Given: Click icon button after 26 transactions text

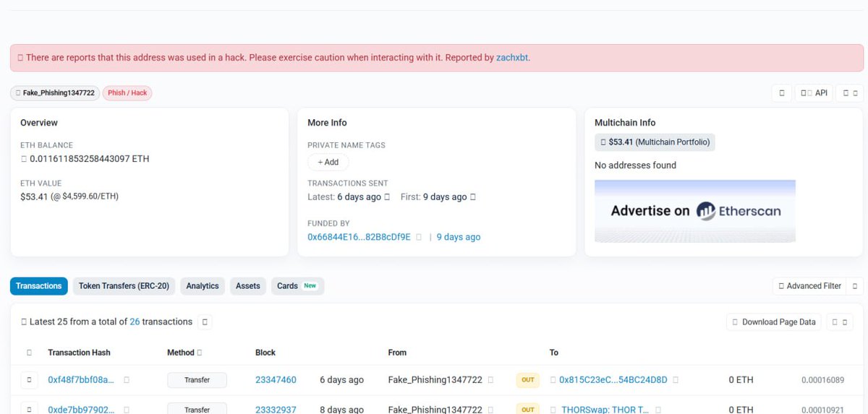Looking at the screenshot, I should (x=205, y=322).
